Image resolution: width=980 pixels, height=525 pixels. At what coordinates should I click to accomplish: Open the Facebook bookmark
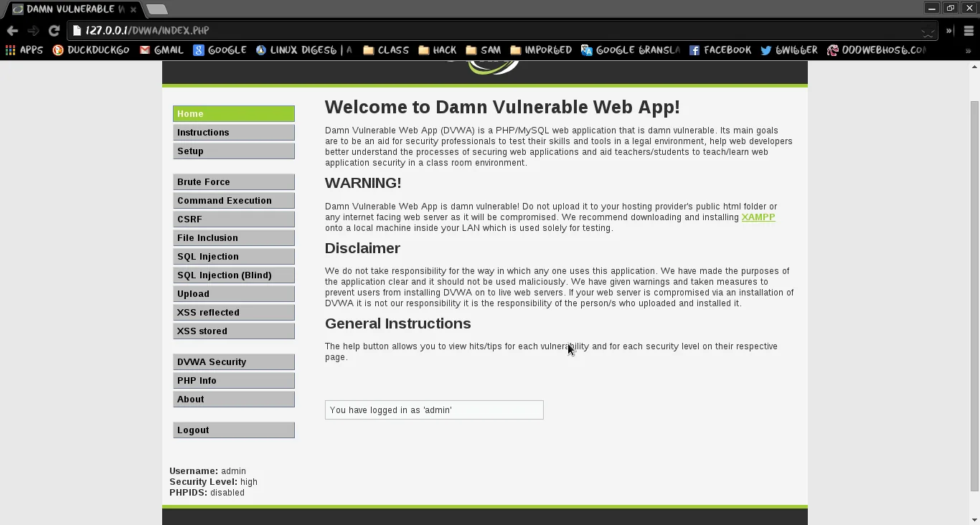click(x=720, y=50)
